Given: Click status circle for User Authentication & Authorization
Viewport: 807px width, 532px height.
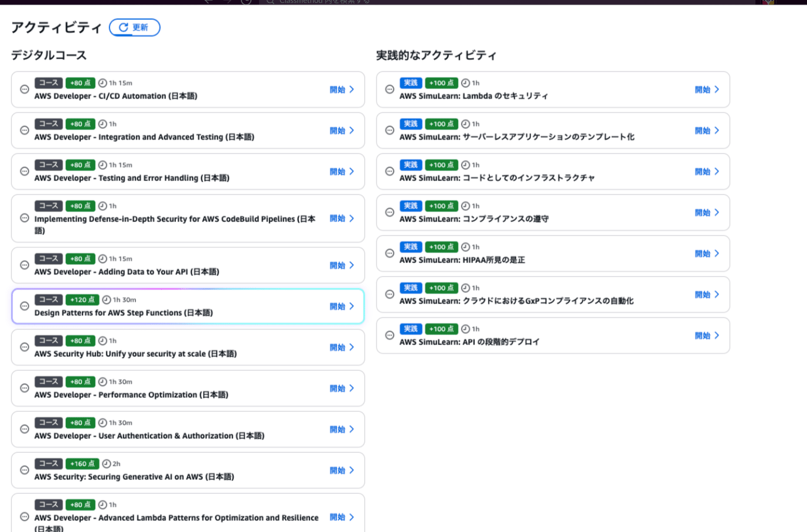Looking at the screenshot, I should pos(25,429).
